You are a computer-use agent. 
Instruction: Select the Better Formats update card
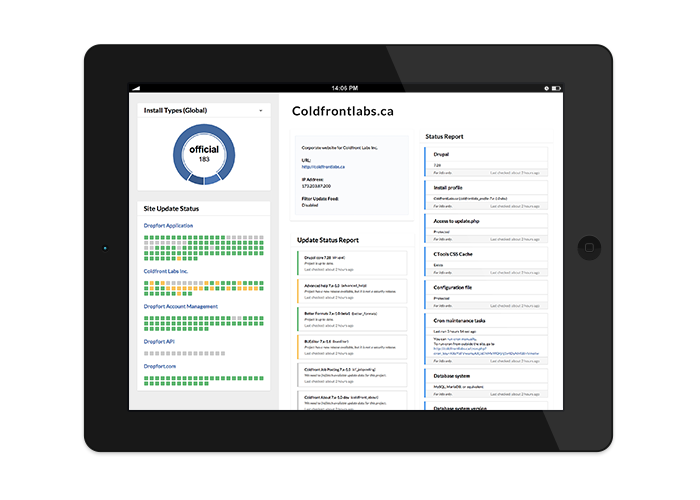pos(352,319)
